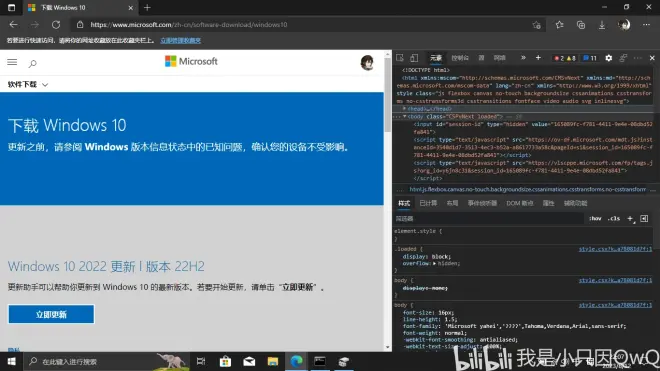Open the browser downloads icon
This screenshot has height=371, width=660.
pyautogui.click(x=602, y=25)
